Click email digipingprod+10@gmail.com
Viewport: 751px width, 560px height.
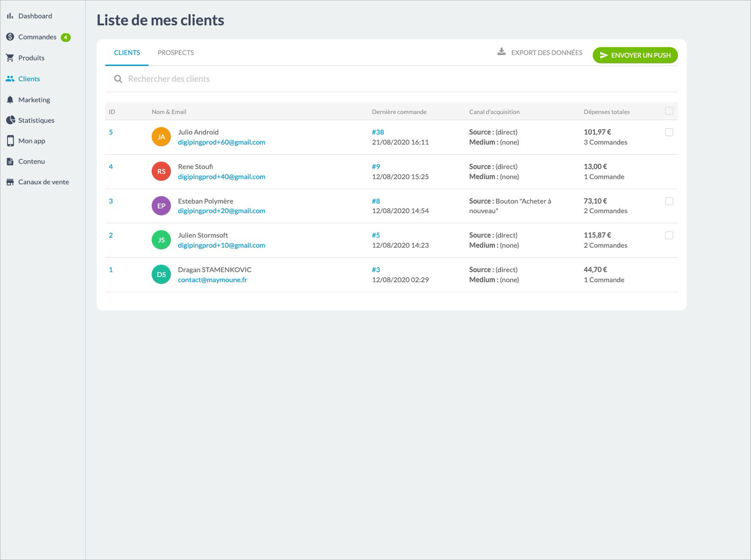[222, 245]
